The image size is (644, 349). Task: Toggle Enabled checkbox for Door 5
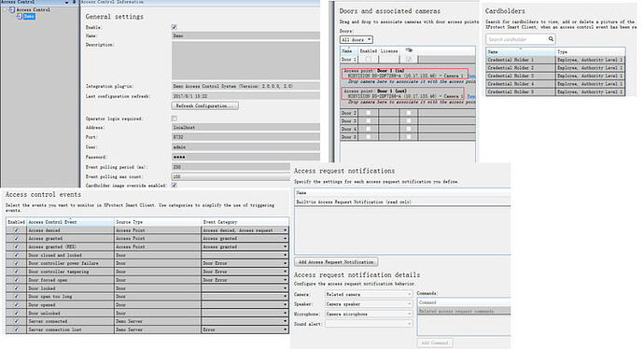pos(369,137)
